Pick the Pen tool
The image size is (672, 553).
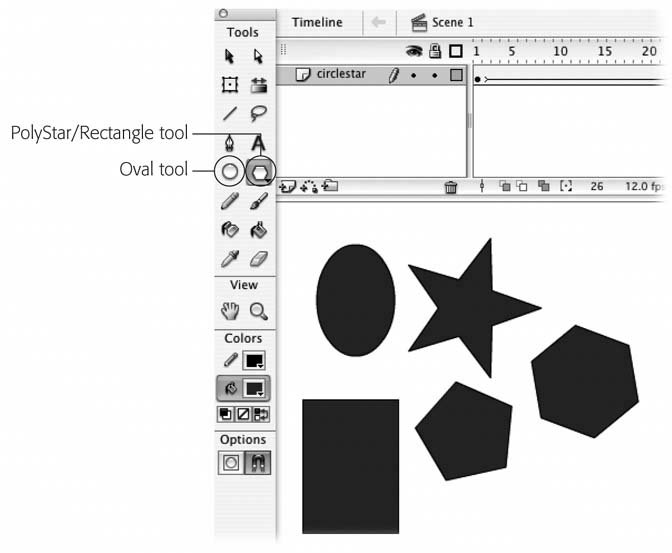pyautogui.click(x=230, y=143)
